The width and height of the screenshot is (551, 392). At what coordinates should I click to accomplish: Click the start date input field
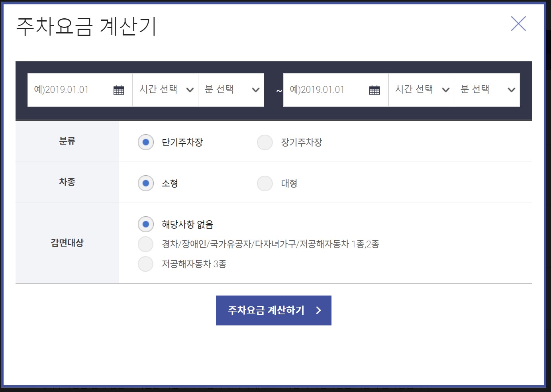(80, 90)
